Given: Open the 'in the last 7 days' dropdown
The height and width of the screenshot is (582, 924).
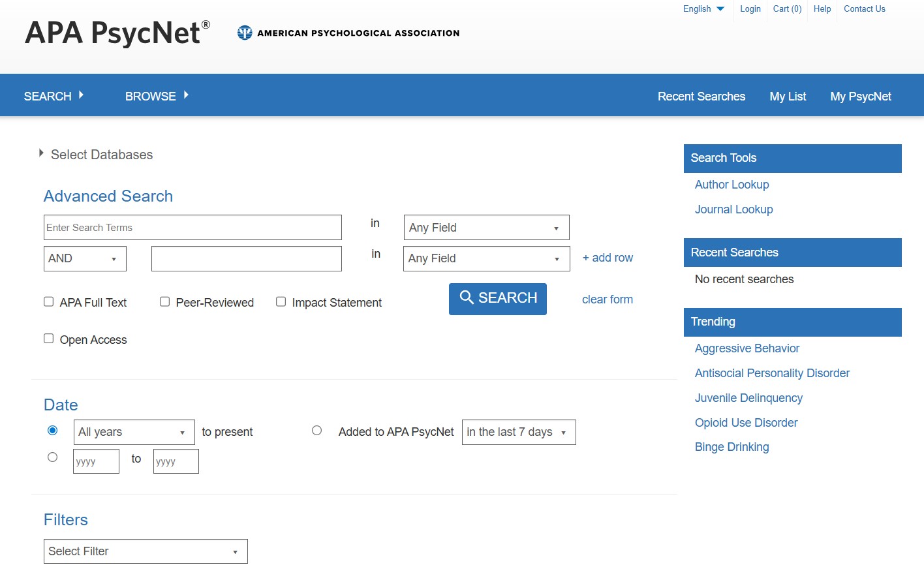Looking at the screenshot, I should (519, 433).
